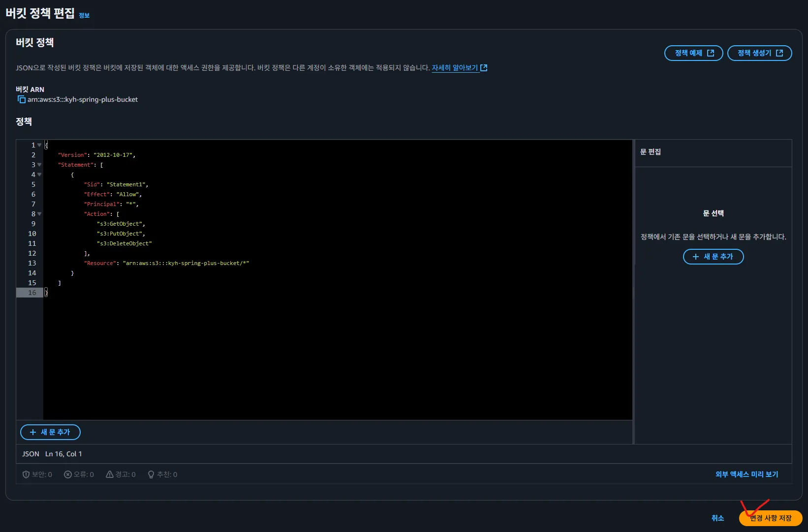
Task: Collapse the Action array on line 8
Action: [39, 214]
